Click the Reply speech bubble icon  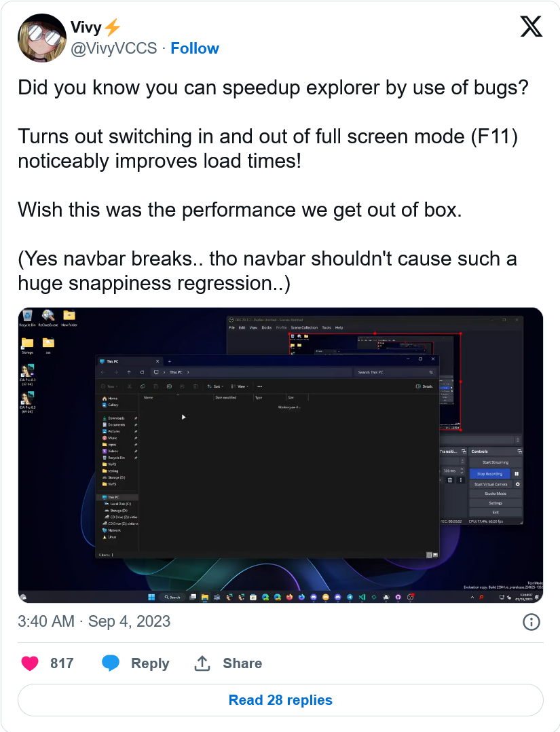(x=111, y=663)
